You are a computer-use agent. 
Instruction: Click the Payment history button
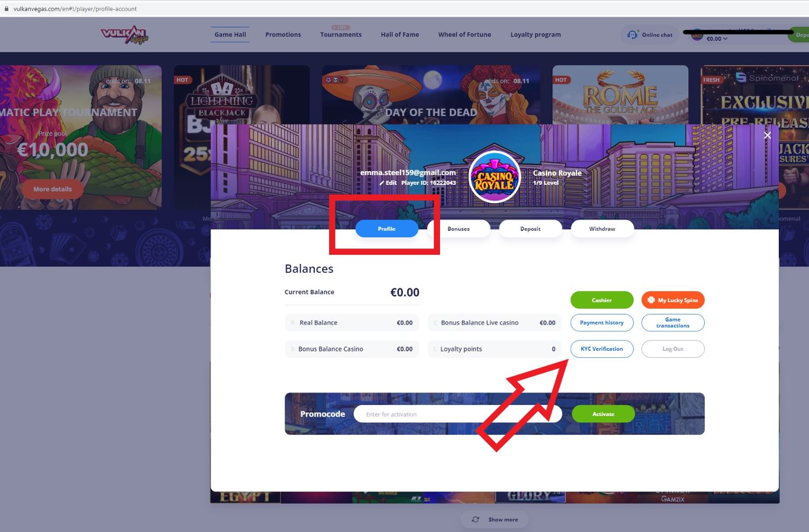pos(602,323)
